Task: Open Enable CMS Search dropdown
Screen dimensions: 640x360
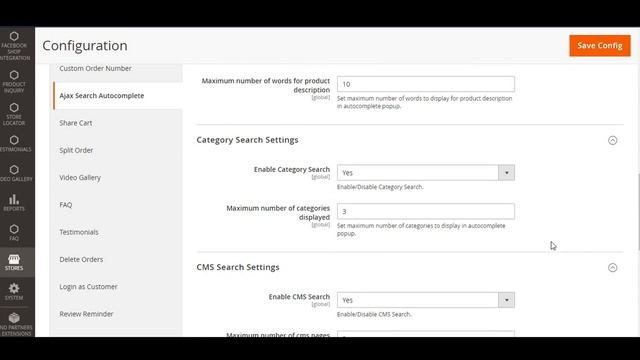Action: tap(426, 300)
